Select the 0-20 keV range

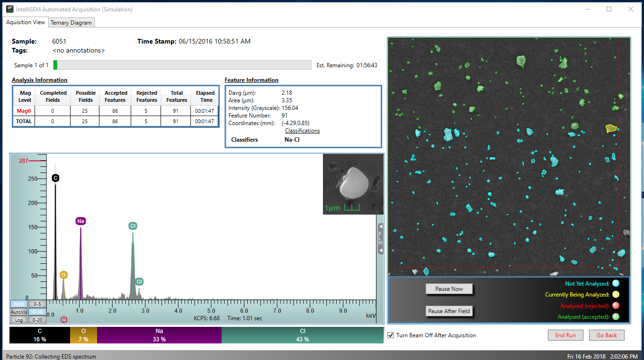pyautogui.click(x=37, y=320)
